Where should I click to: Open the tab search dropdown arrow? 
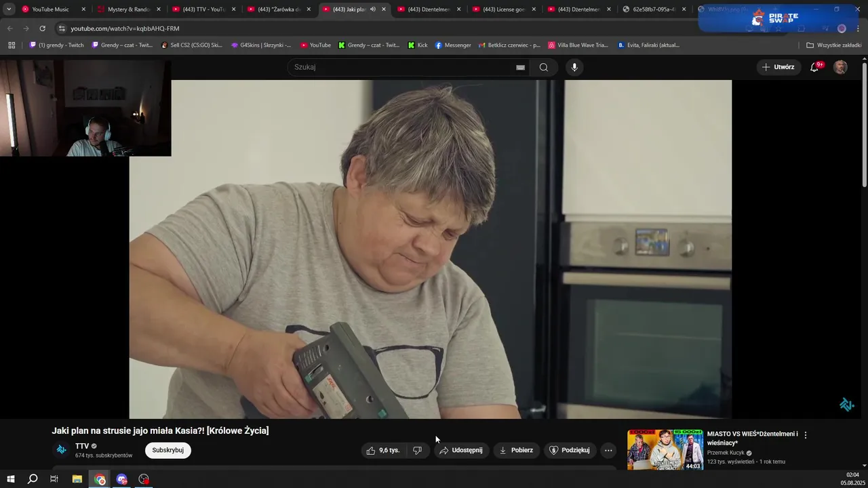pos(9,9)
